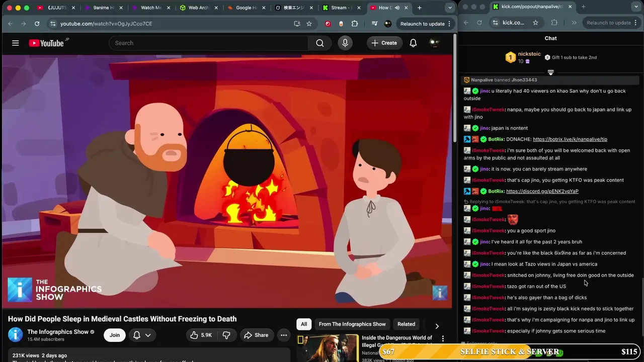Image resolution: width=644 pixels, height=362 pixels.
Task: Click the Create button
Action: point(384,43)
